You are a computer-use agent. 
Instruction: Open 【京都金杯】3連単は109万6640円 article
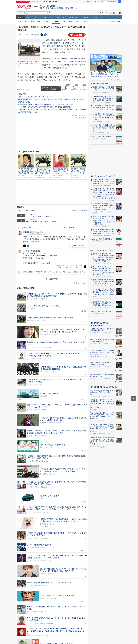57,295
